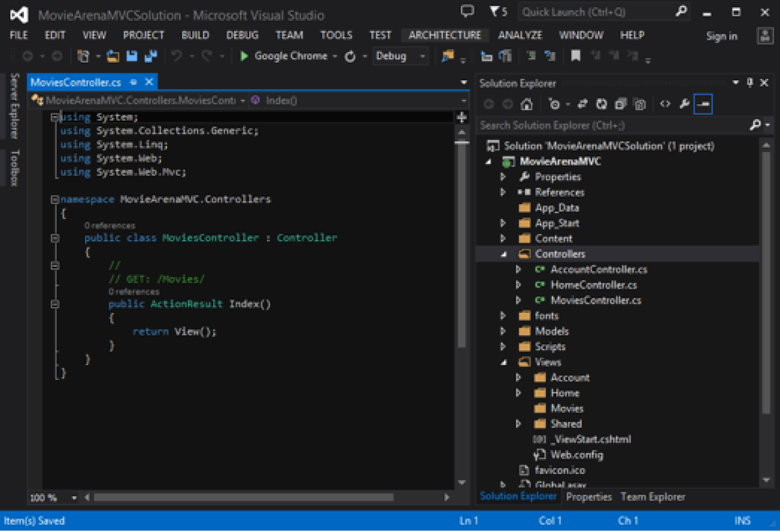This screenshot has height=532, width=780.
Task: Toggle auto hide pin on Solution Explorer
Action: tap(750, 83)
